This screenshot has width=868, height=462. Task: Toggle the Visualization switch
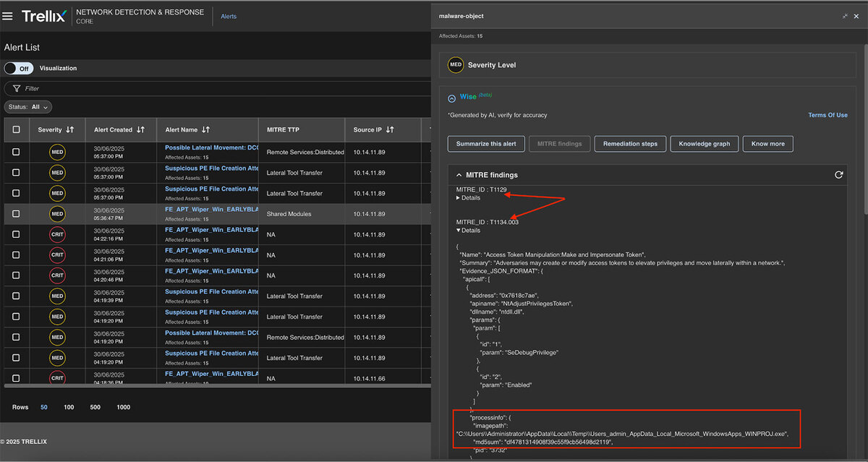20,68
